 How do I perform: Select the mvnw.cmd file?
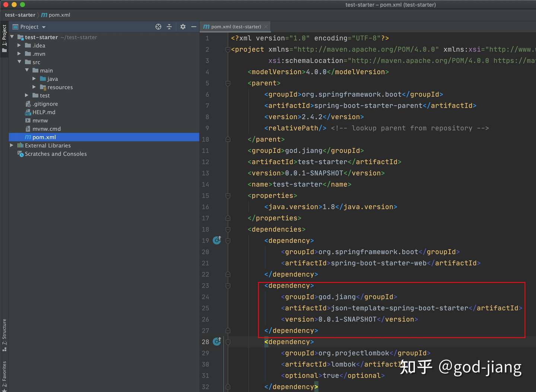click(x=47, y=129)
